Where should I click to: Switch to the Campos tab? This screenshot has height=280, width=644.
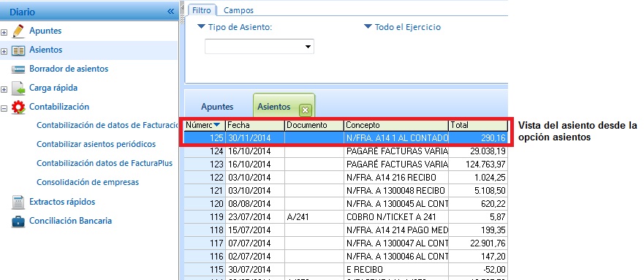(238, 10)
